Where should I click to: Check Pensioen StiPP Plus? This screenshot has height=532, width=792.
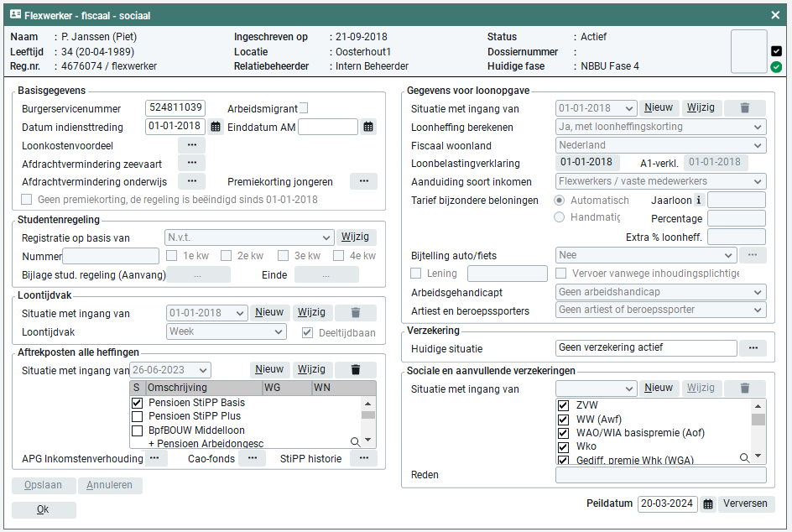[x=137, y=416]
